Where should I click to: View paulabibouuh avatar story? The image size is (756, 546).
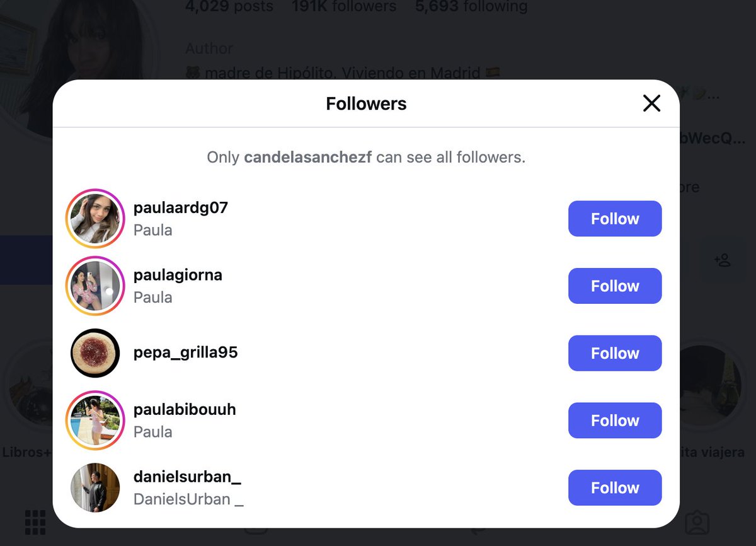pyautogui.click(x=95, y=421)
